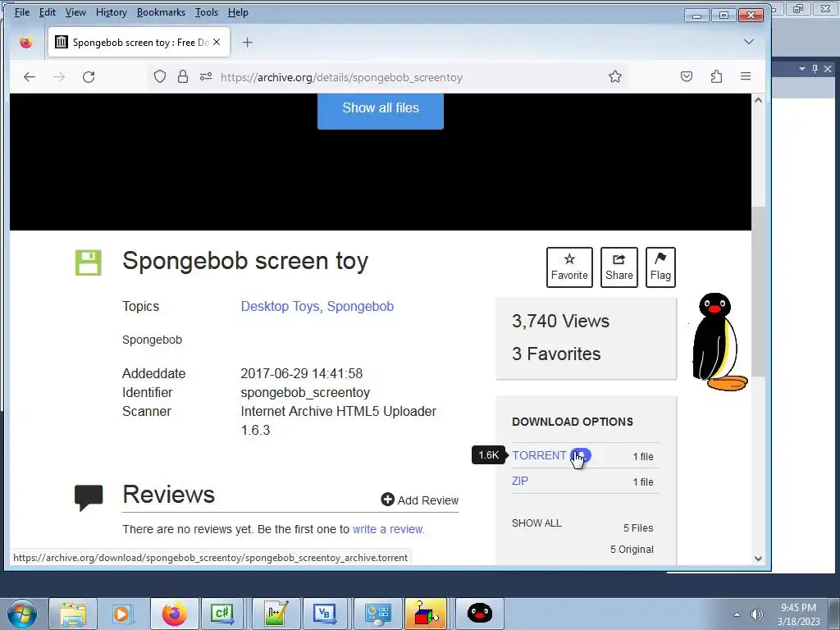Launch Windows Media Player from taskbar
Screen dimensions: 840x630
click(122, 614)
